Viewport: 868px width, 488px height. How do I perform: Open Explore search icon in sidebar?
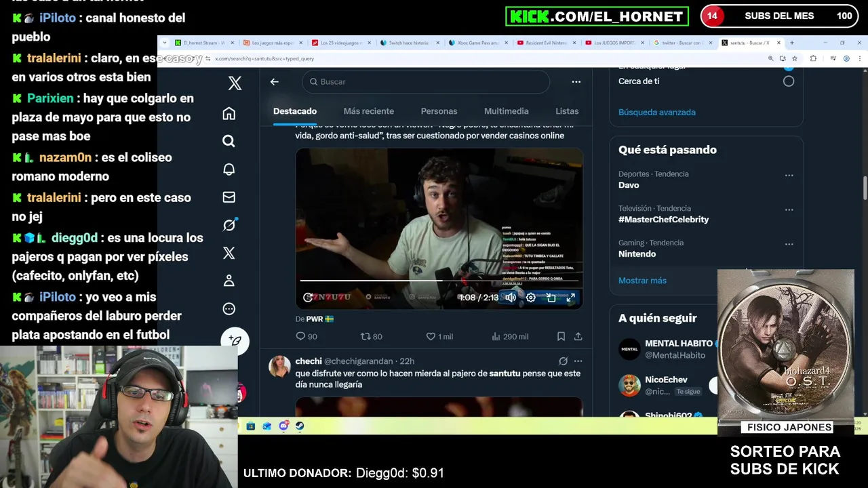click(229, 141)
